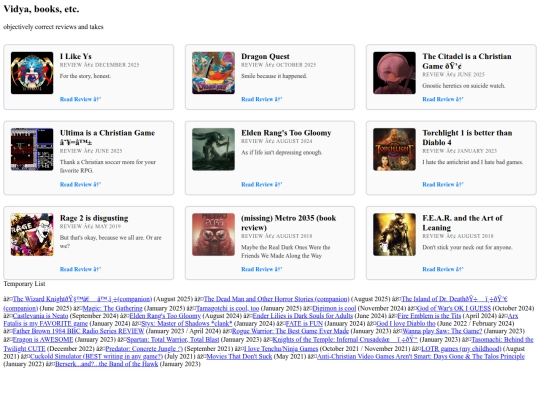Open Read Review for Metro 2035 book review
Screen dimensions: 540x405
[x=261, y=269]
